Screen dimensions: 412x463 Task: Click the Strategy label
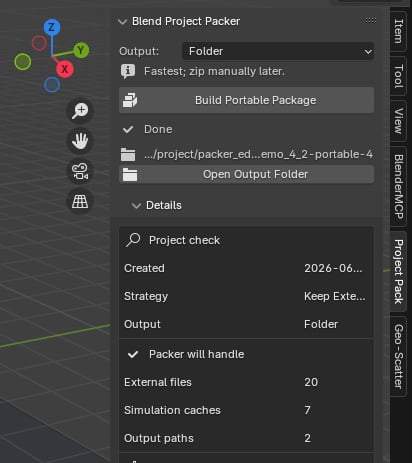(146, 296)
